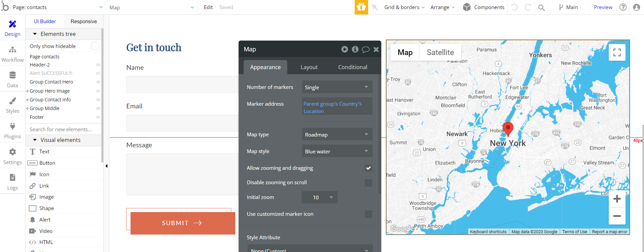Click the play icon in Map panel header

[345, 49]
